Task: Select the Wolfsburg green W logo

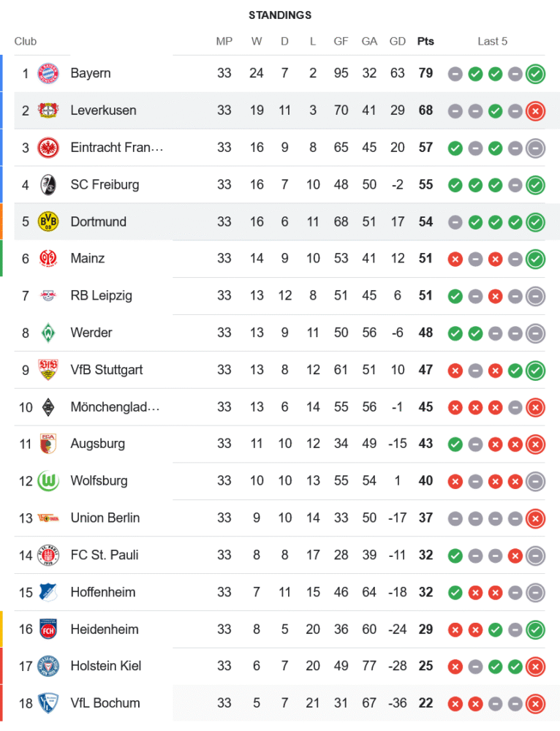Action: [48, 481]
